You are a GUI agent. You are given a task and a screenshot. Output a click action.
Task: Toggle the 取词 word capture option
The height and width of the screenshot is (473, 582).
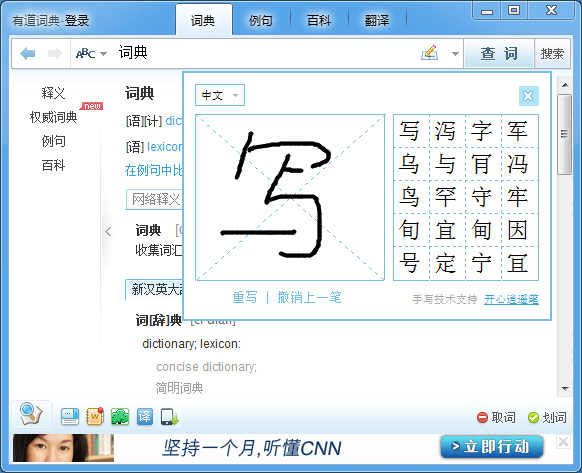click(x=496, y=418)
